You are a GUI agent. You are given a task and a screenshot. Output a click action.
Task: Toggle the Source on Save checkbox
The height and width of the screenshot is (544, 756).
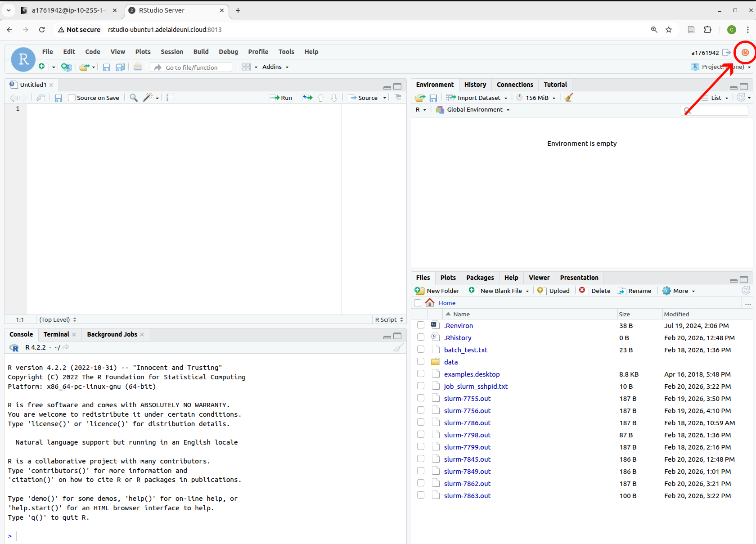[72, 98]
